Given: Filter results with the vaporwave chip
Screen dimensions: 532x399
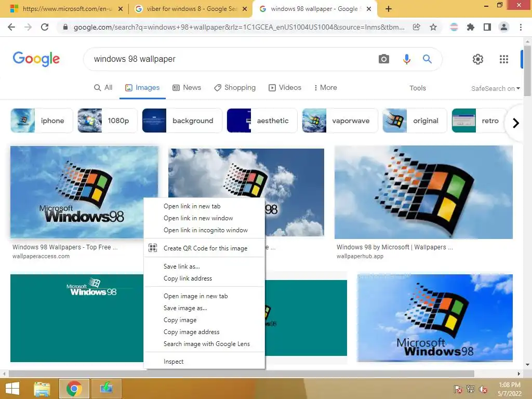Looking at the screenshot, I should 340,121.
